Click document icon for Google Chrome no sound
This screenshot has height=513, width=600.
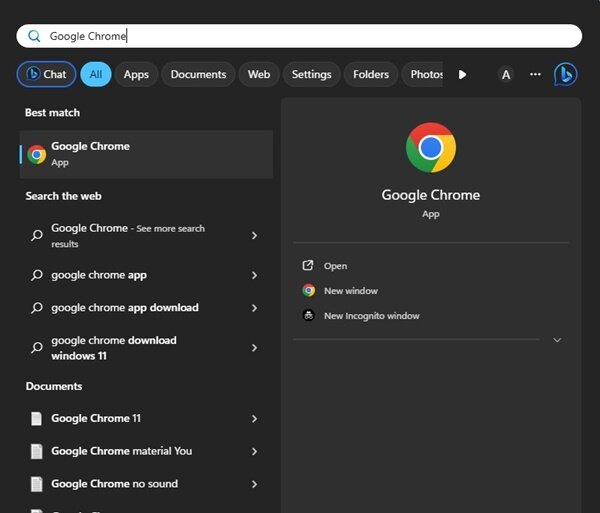[36, 484]
